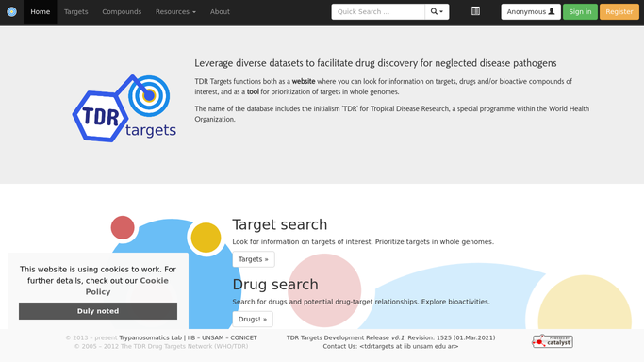Go to the Compounds page

click(x=122, y=12)
